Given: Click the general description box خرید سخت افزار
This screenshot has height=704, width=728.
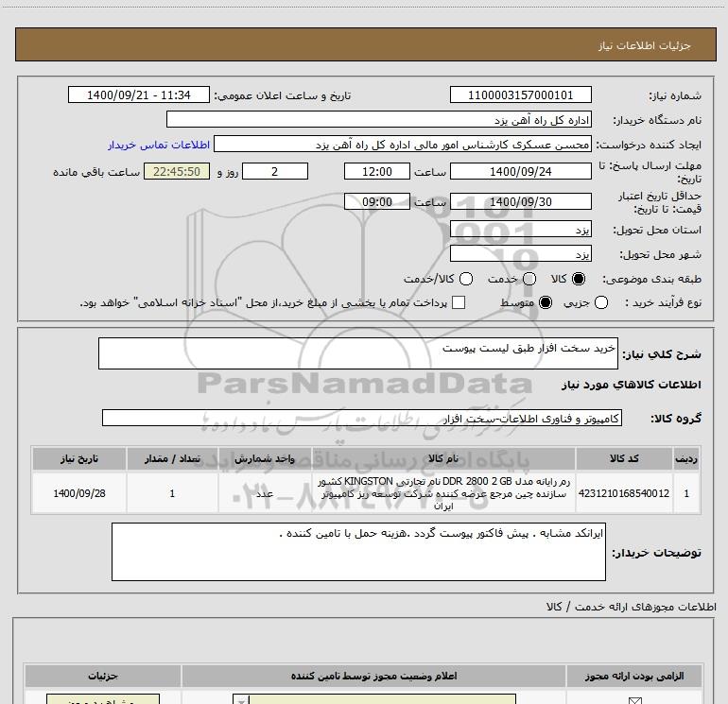Looking at the screenshot, I should 358,353.
